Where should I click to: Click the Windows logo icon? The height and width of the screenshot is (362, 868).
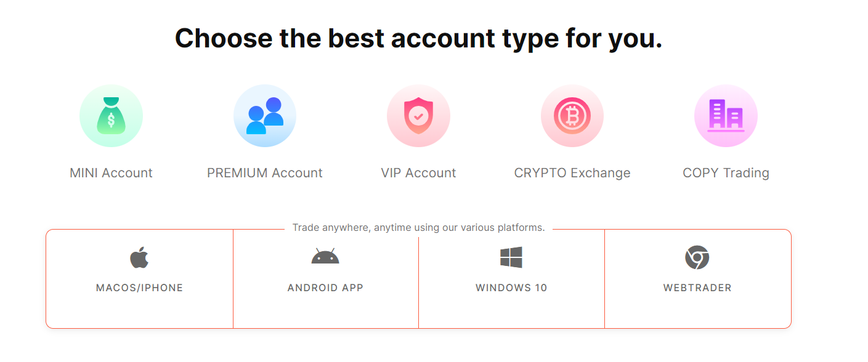tap(511, 257)
